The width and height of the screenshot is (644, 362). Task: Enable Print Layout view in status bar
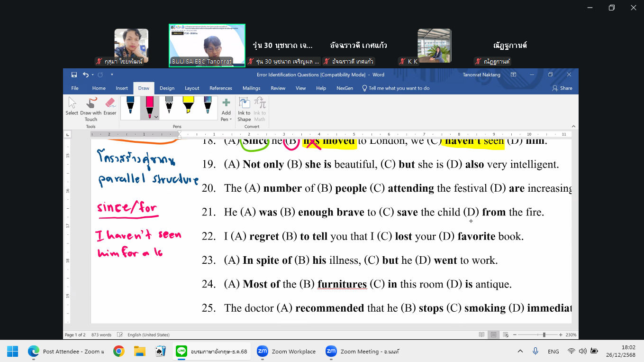click(493, 334)
